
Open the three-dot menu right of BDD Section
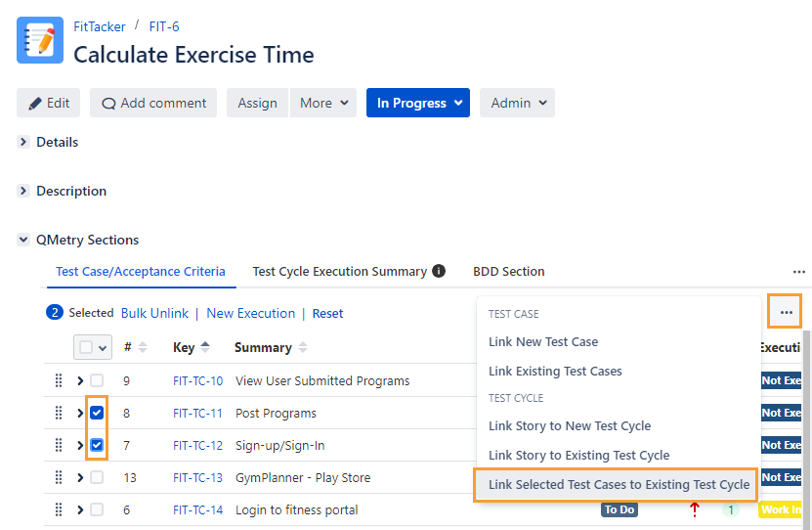(x=798, y=272)
